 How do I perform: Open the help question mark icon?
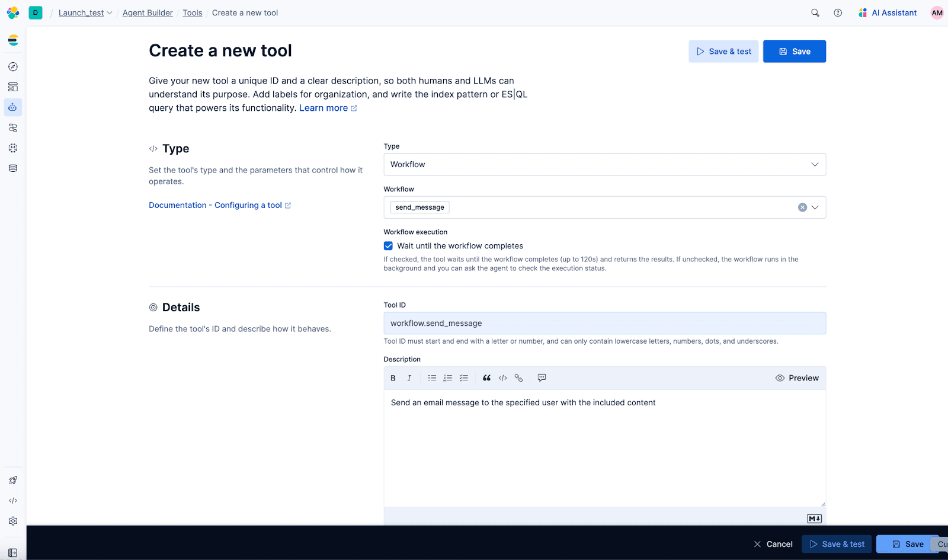pyautogui.click(x=837, y=12)
